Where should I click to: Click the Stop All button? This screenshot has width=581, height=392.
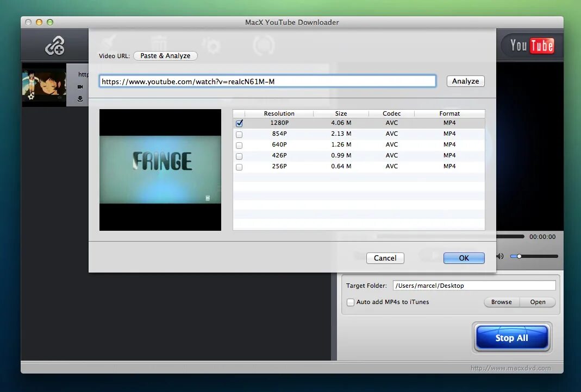pyautogui.click(x=512, y=338)
